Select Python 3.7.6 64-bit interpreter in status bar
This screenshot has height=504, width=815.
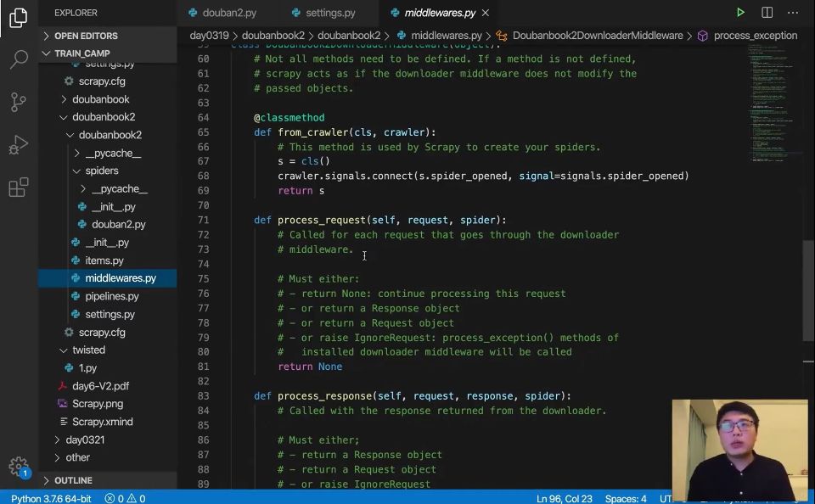[x=51, y=498]
